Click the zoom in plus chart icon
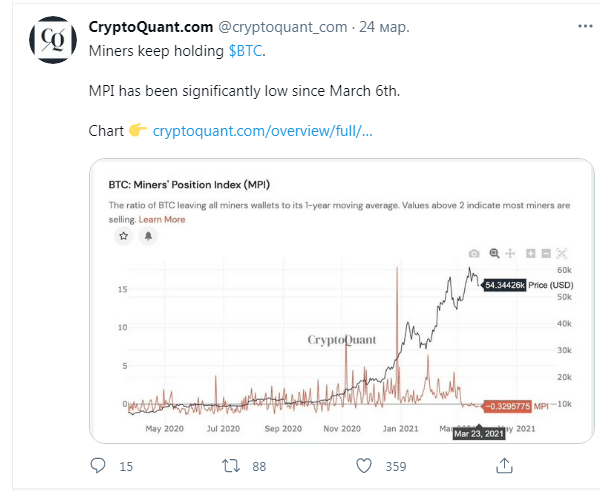 point(531,253)
